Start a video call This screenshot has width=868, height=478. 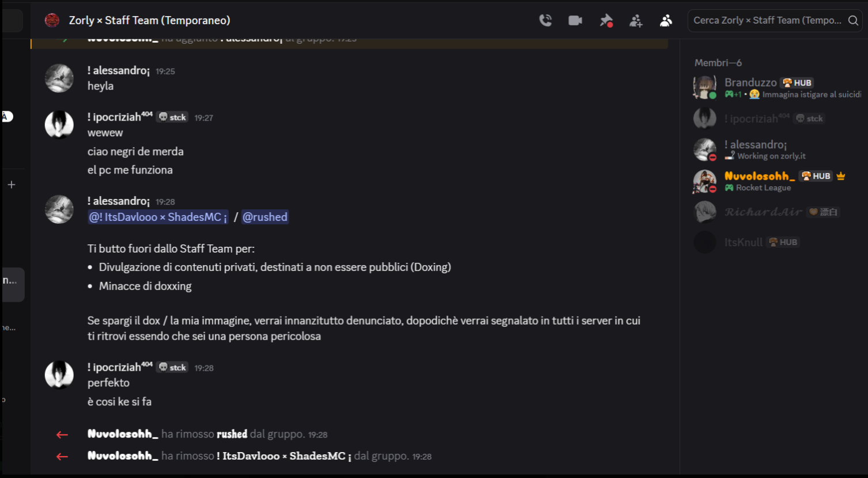coord(575,21)
